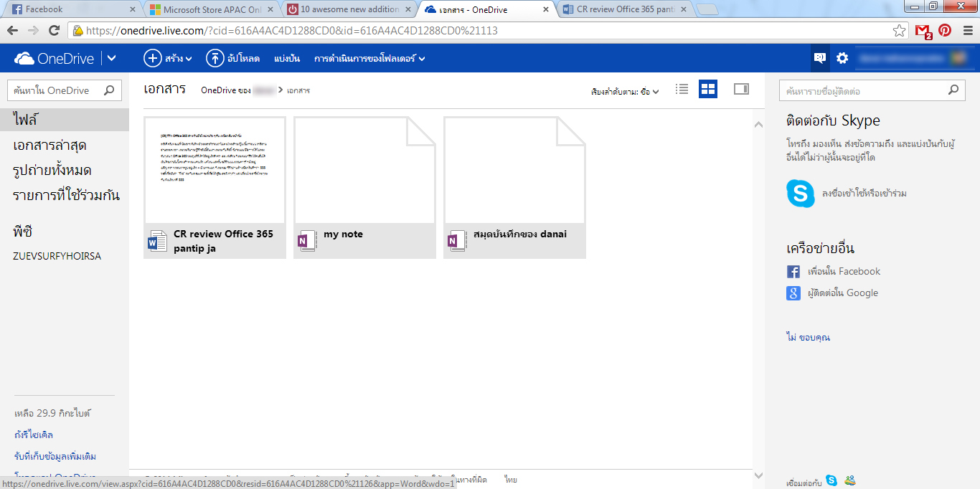
Task: Click the OneDrive cloud logo
Action: coord(24,59)
